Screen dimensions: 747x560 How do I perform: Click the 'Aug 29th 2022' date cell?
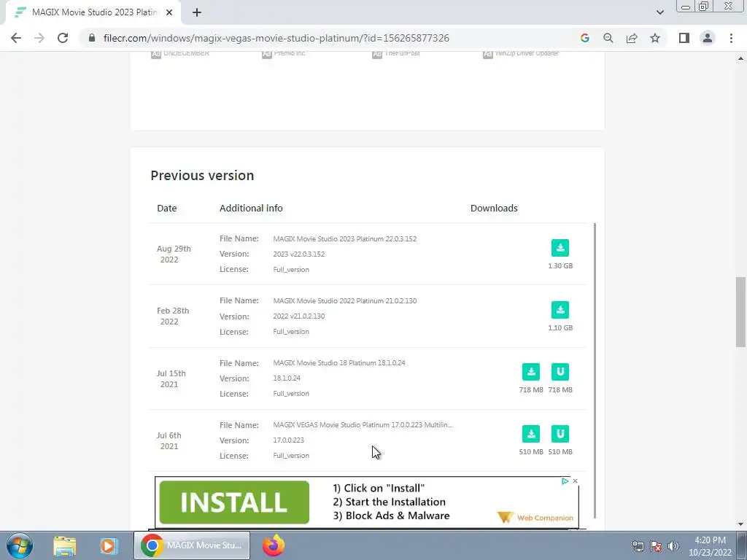point(174,254)
